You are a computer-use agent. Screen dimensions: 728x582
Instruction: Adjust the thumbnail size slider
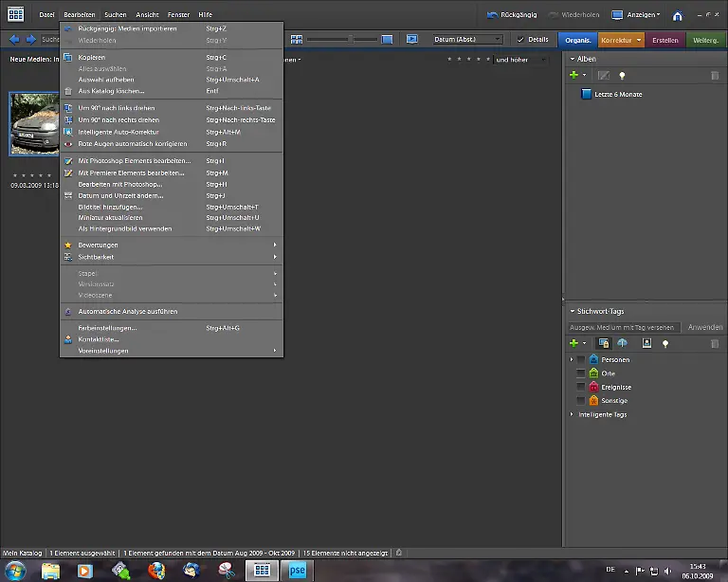pos(350,39)
